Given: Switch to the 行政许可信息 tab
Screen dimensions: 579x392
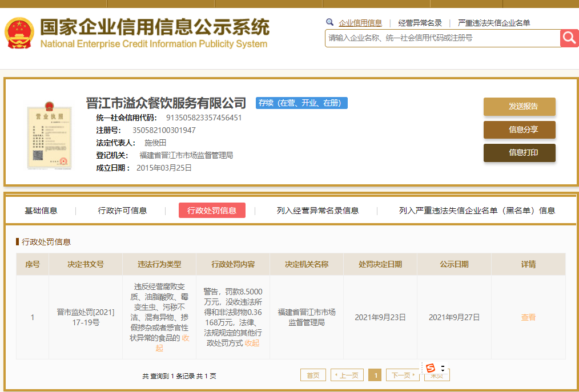Looking at the screenshot, I should pos(122,211).
